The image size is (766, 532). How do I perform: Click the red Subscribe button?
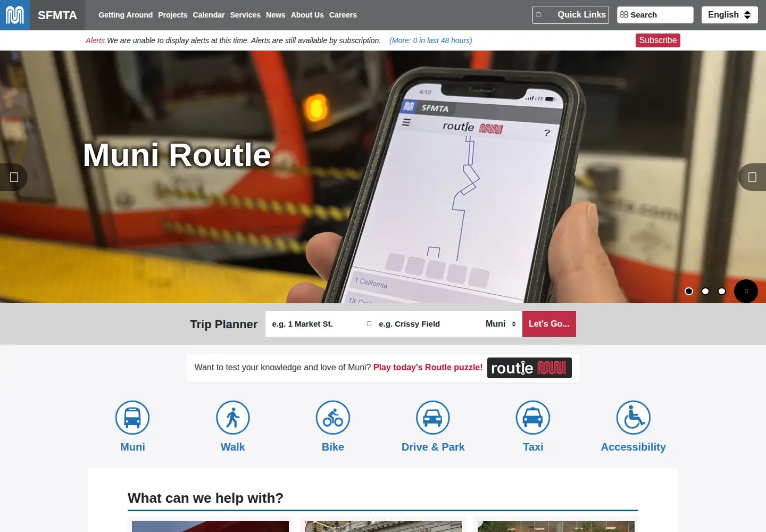tap(658, 40)
